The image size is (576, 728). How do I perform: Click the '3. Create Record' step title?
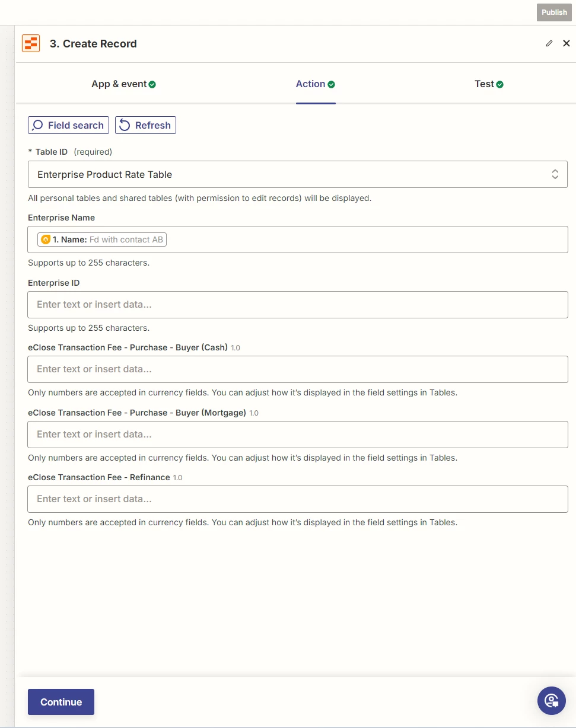point(93,44)
